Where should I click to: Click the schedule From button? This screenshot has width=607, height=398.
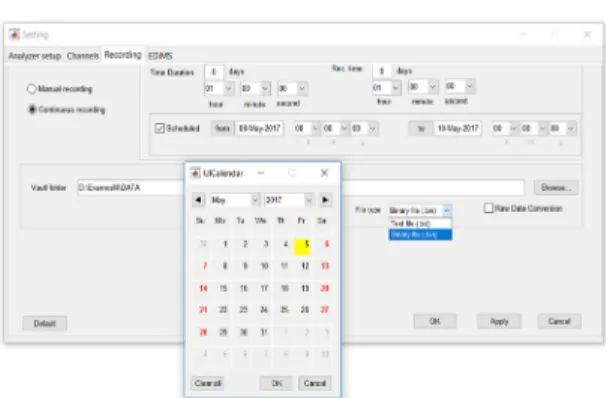click(x=222, y=129)
